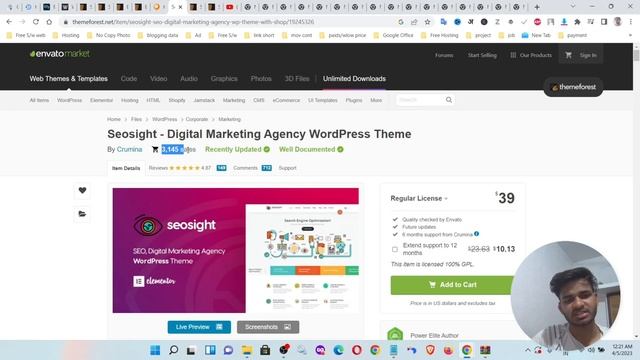Click Start Selling link

pos(482,55)
